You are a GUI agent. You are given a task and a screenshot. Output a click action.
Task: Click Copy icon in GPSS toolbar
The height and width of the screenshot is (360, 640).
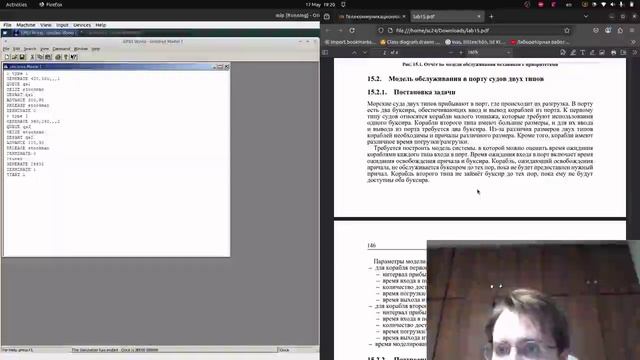(40, 57)
